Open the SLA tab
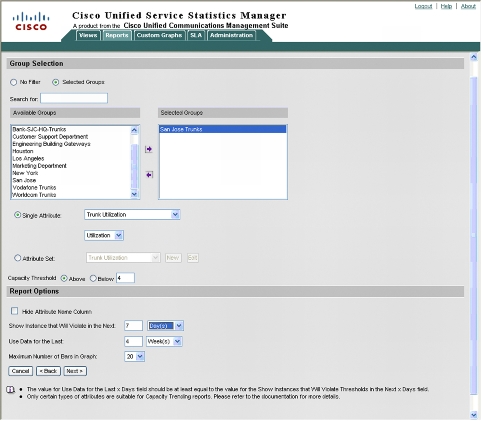Screen dimensions: 482x421 196,35
